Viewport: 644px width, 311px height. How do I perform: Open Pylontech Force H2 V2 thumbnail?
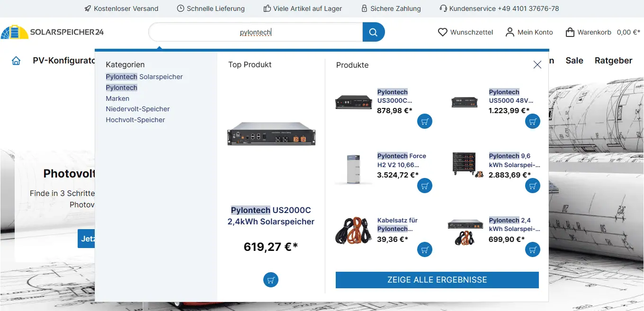click(354, 169)
